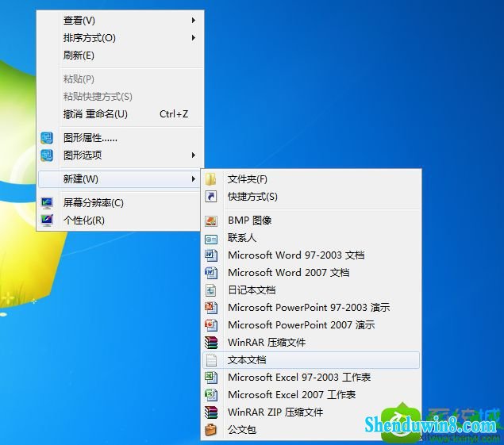Image resolution: width=504 pixels, height=445 pixels.
Task: Create Microsoft PowerPoint 97-2003 演示
Action: (311, 308)
